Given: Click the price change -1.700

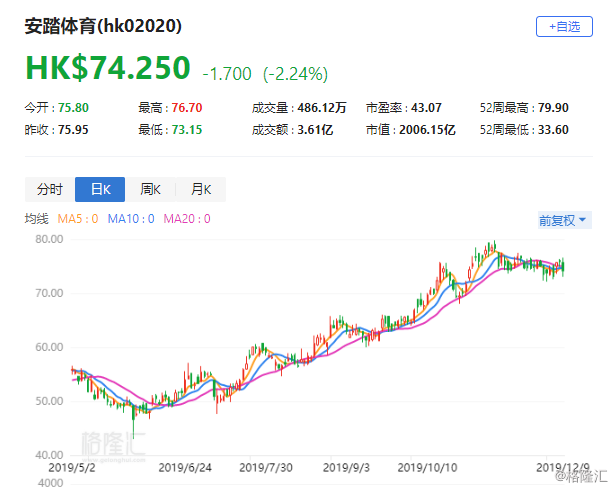Looking at the screenshot, I should [227, 74].
